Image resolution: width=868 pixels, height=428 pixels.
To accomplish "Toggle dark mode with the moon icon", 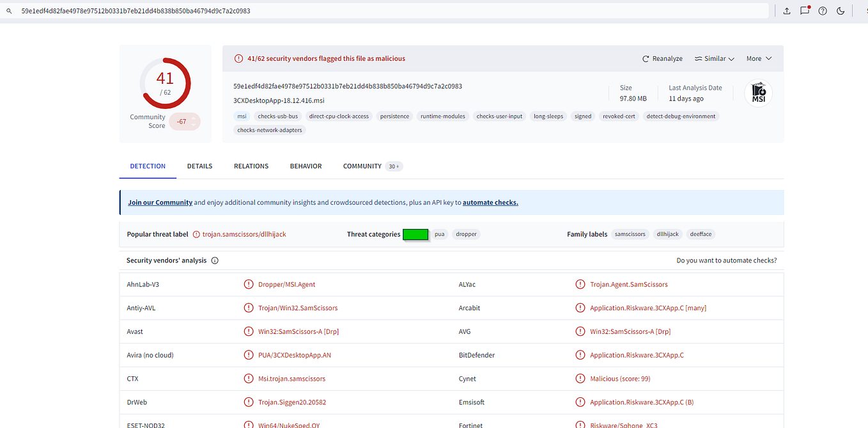I will (x=841, y=11).
